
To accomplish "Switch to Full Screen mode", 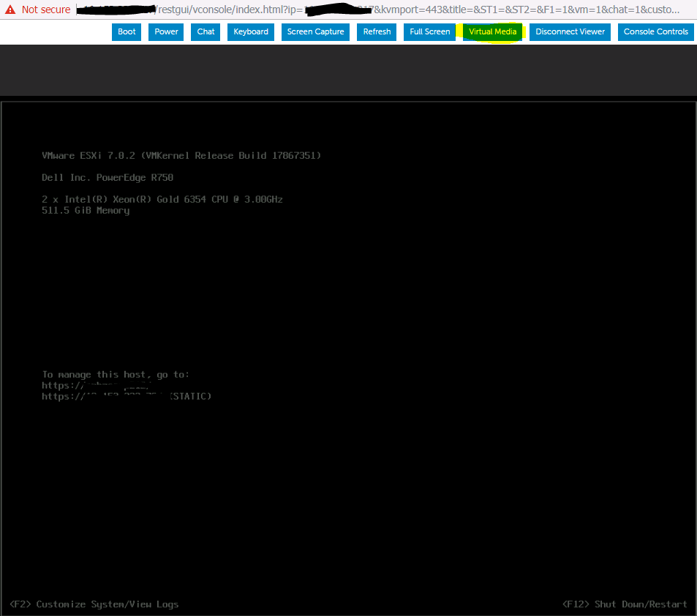I will [429, 31].
